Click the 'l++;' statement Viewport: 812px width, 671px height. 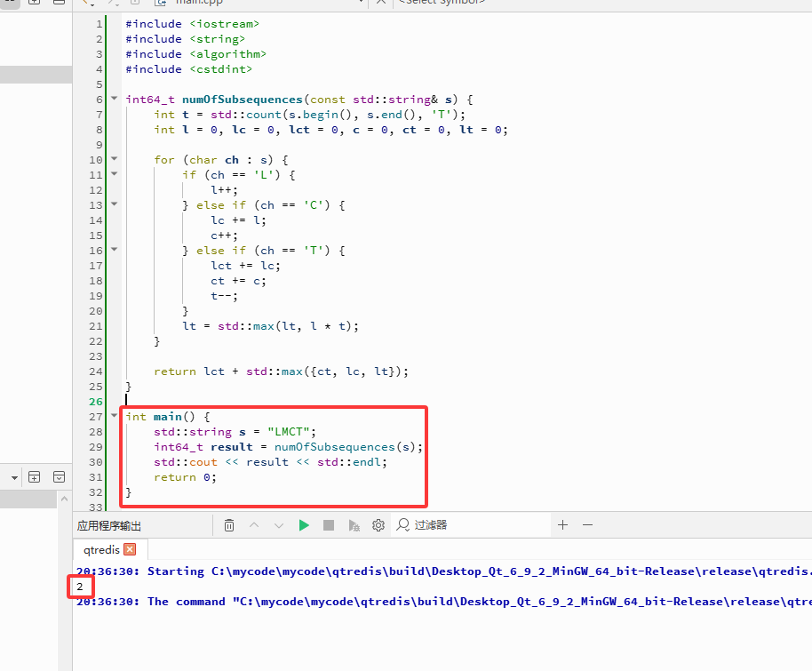click(224, 190)
